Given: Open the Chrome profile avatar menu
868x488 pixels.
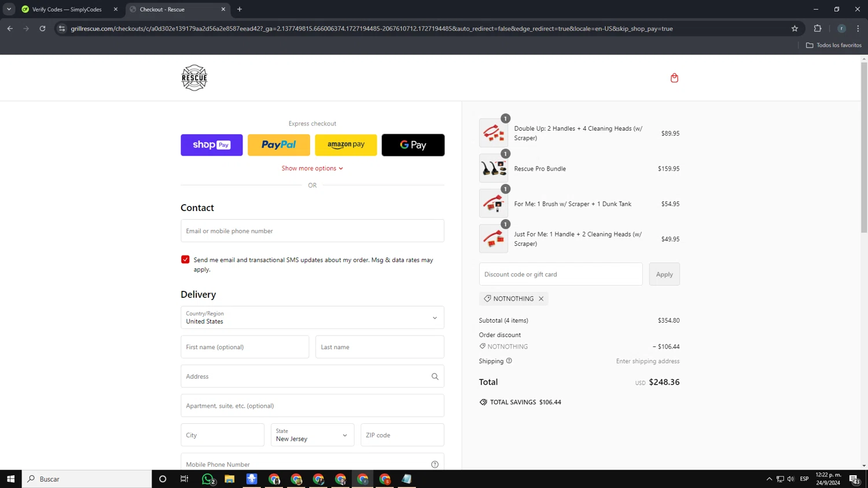Looking at the screenshot, I should 841,28.
